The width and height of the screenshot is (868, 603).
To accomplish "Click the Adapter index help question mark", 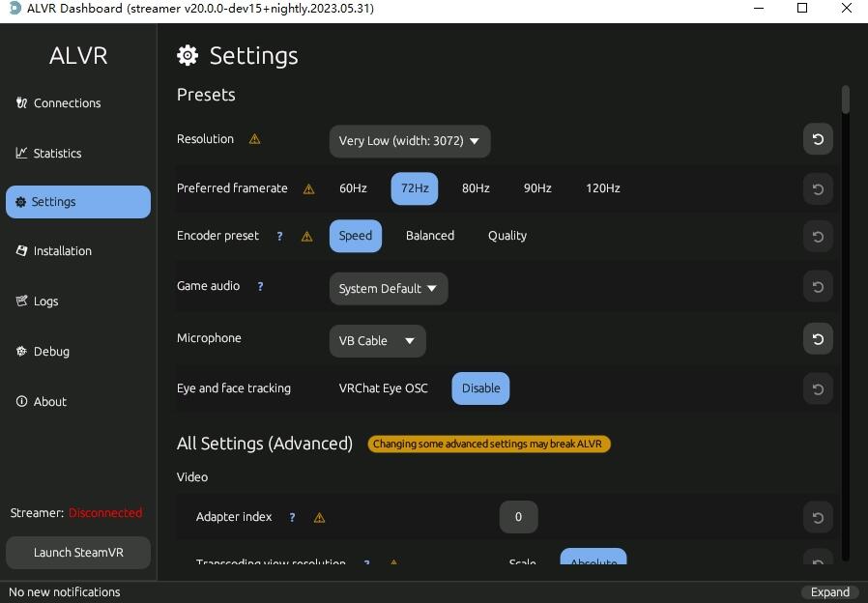I will tap(292, 517).
